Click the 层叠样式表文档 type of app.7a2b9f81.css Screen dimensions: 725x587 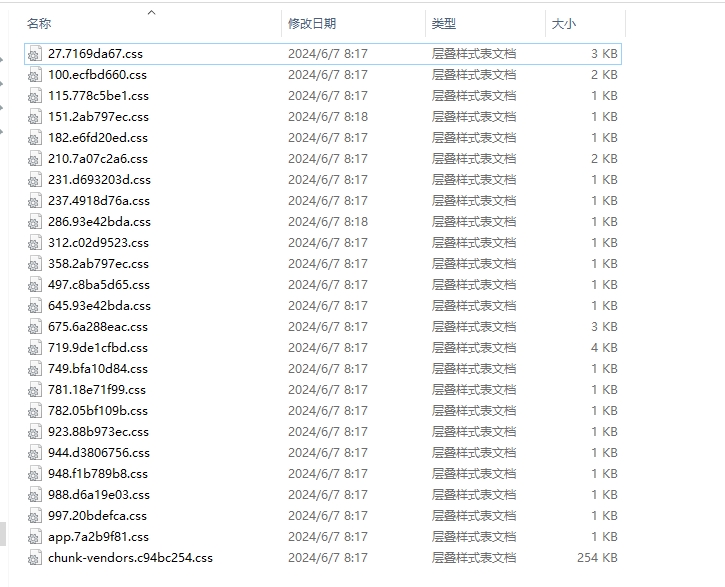point(473,537)
